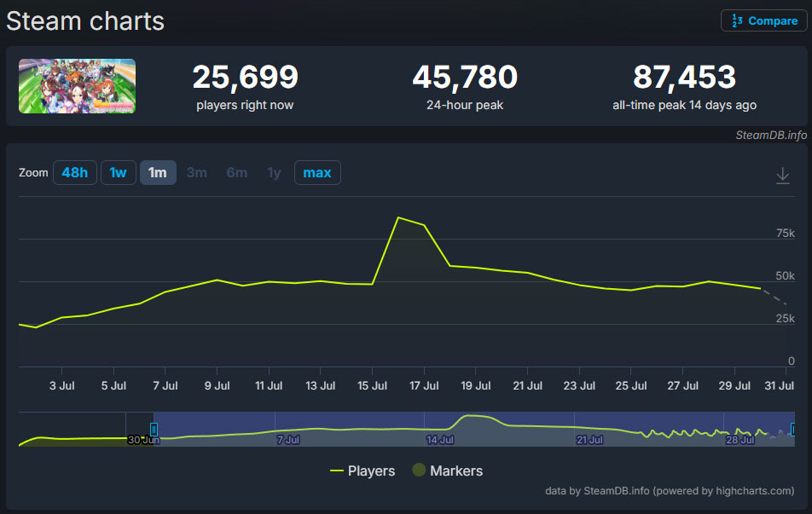
Task: Click the right navigator range handle
Action: tap(794, 429)
